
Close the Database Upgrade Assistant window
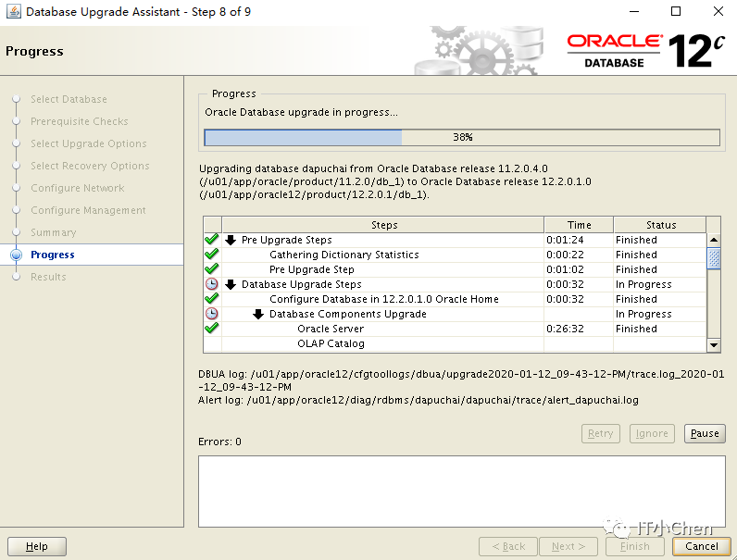tap(718, 11)
